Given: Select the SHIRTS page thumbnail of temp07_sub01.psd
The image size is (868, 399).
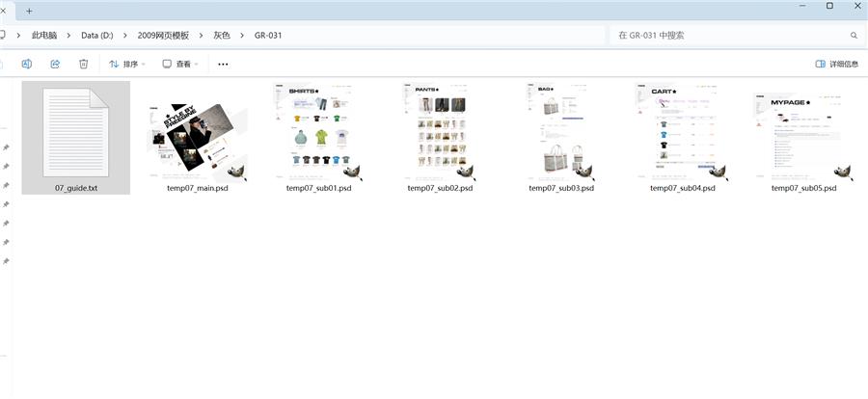Looking at the screenshot, I should [x=318, y=132].
